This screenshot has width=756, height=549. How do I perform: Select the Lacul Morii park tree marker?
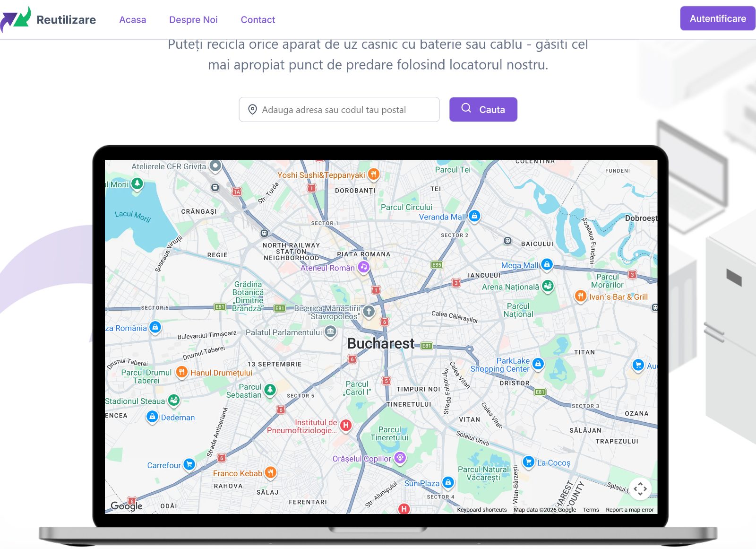(x=137, y=183)
